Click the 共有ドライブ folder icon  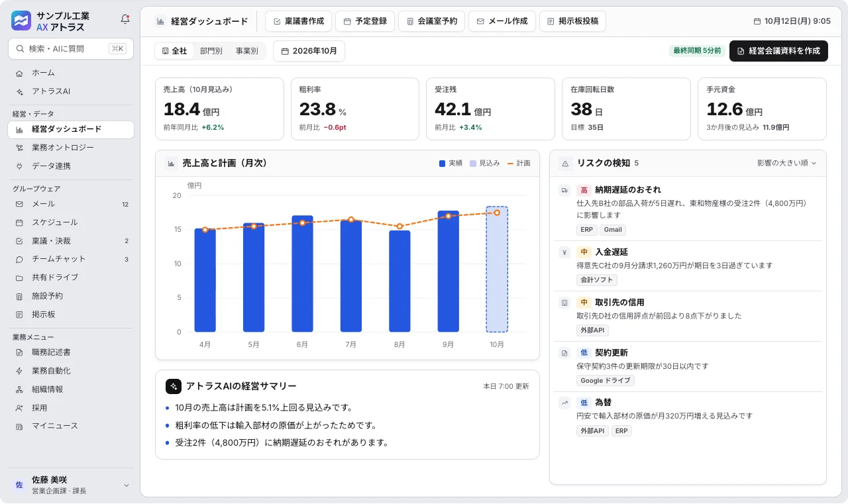pyautogui.click(x=19, y=277)
